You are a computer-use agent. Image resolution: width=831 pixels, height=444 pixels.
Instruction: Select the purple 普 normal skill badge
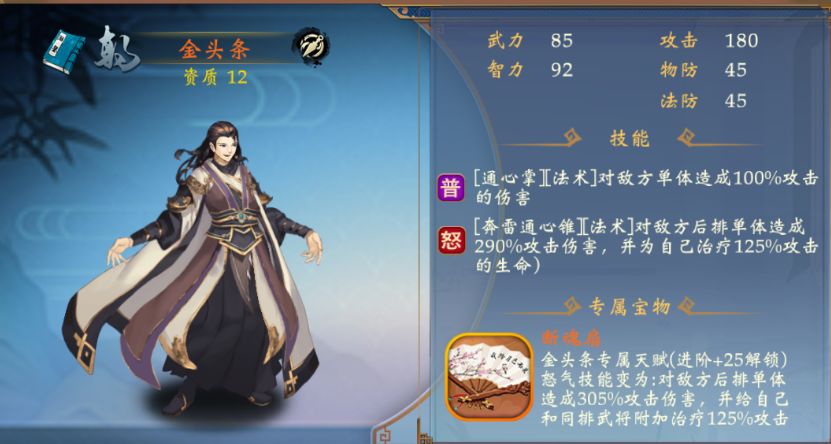tap(451, 188)
